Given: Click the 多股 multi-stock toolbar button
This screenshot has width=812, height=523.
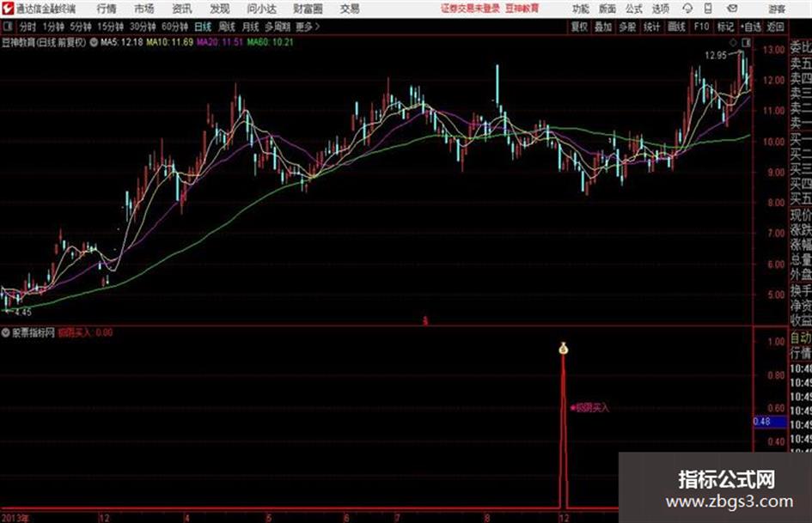Looking at the screenshot, I should pyautogui.click(x=627, y=27).
